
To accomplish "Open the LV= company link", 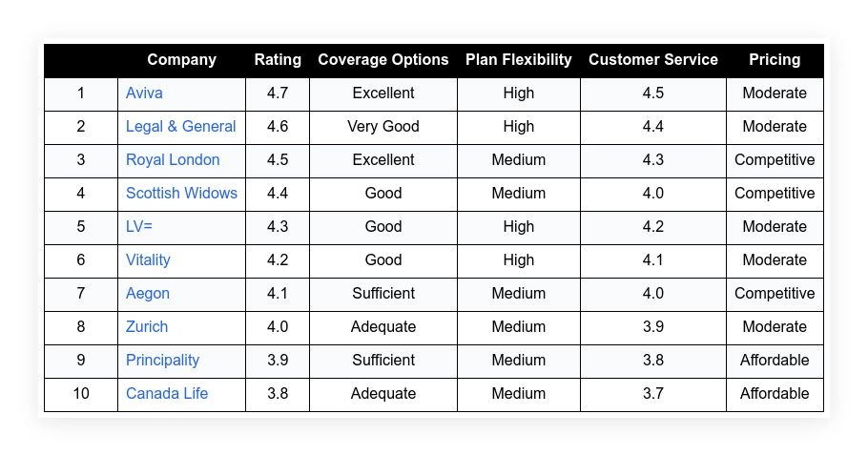I will (139, 226).
